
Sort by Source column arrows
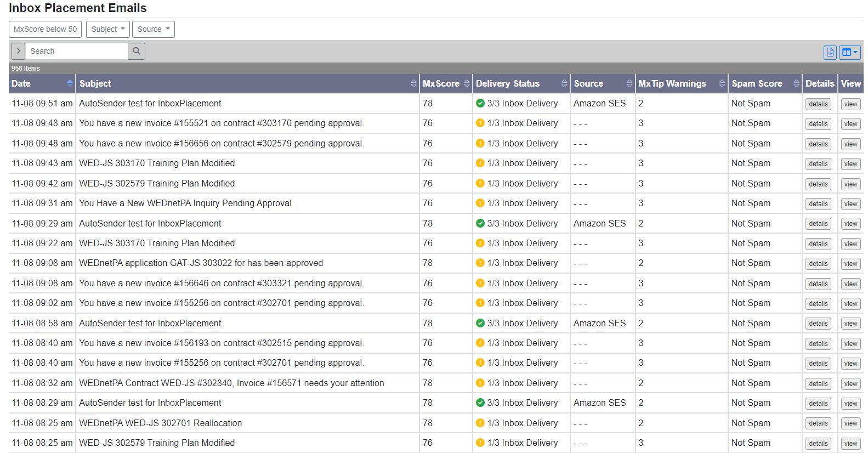point(629,83)
